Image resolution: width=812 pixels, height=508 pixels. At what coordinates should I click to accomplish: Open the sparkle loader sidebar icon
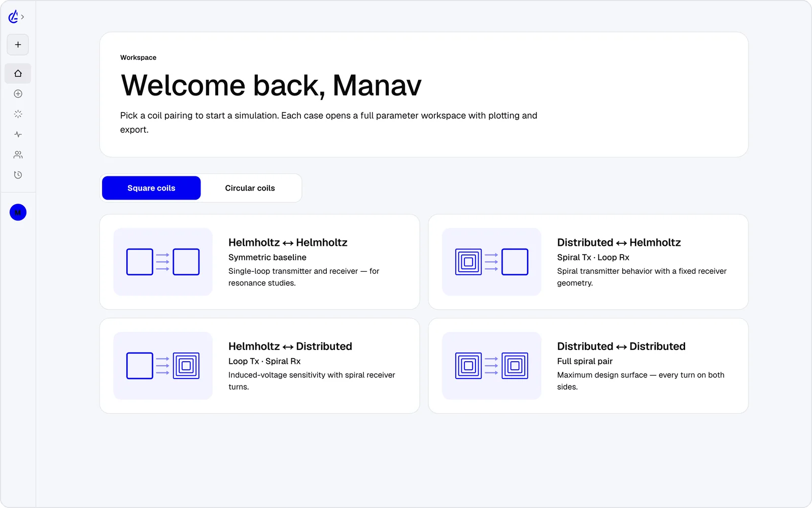[x=18, y=114]
